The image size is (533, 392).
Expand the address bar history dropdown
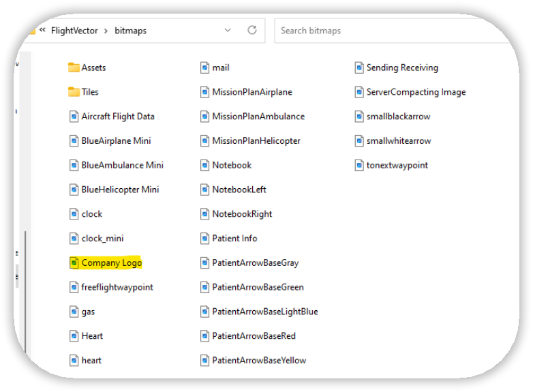(228, 31)
